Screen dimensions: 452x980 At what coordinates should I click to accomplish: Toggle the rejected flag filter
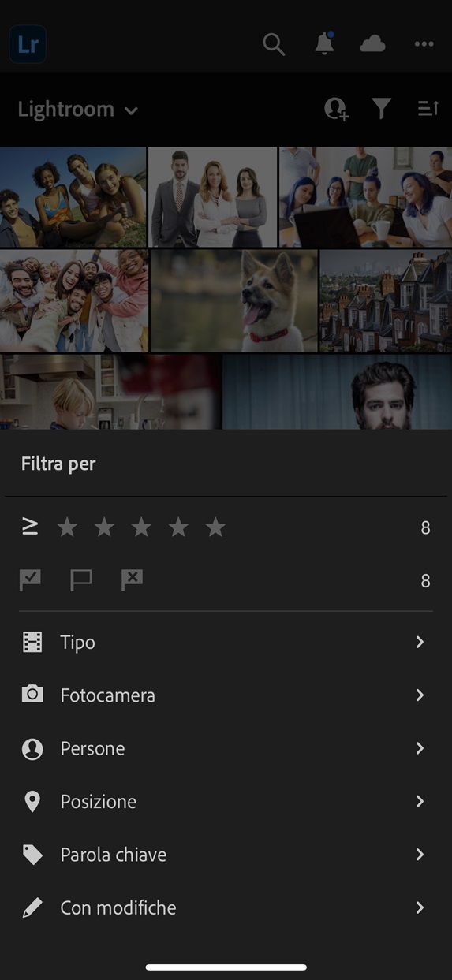[132, 580]
